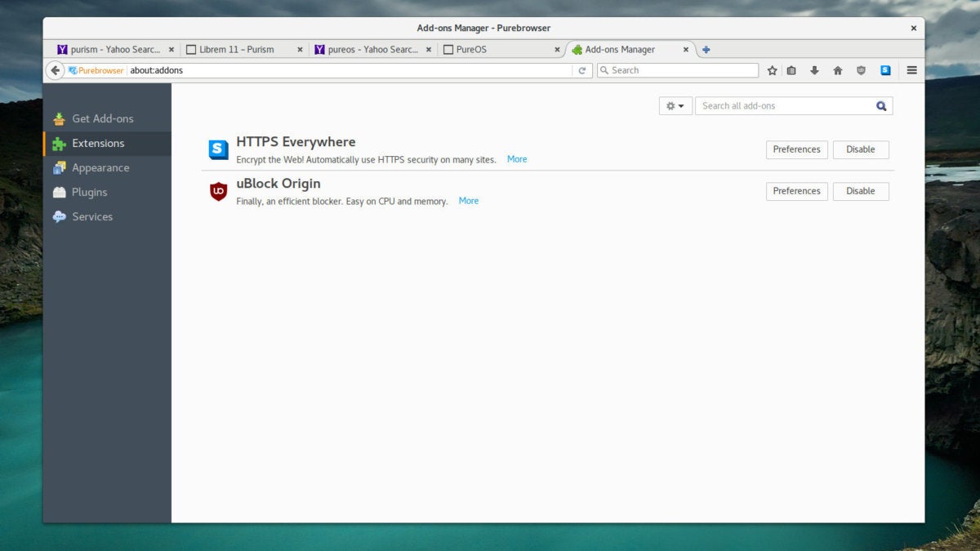This screenshot has width=980, height=551.
Task: Open Preferences for uBlock Origin
Action: pyautogui.click(x=796, y=191)
